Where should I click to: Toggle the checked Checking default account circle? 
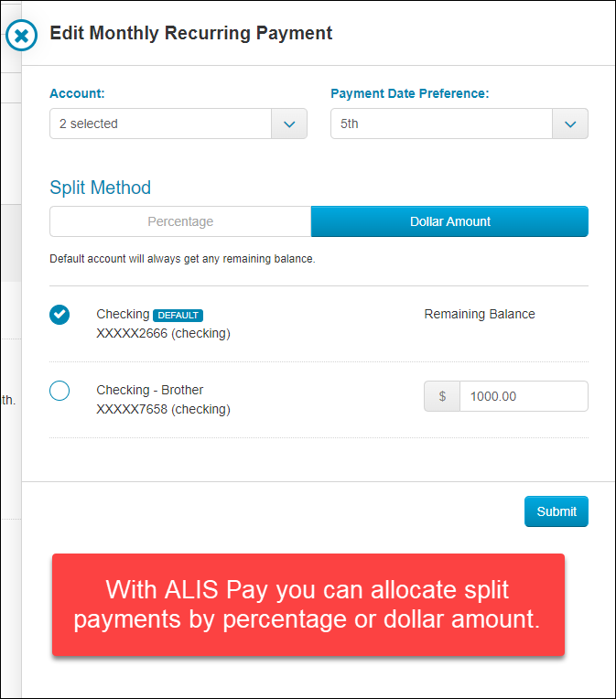pos(59,315)
